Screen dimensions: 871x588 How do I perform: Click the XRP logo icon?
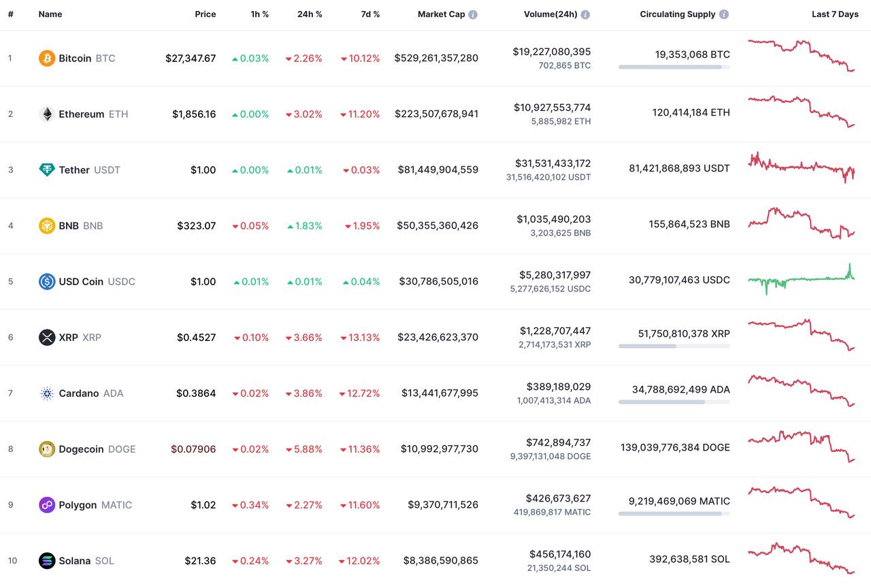click(46, 338)
